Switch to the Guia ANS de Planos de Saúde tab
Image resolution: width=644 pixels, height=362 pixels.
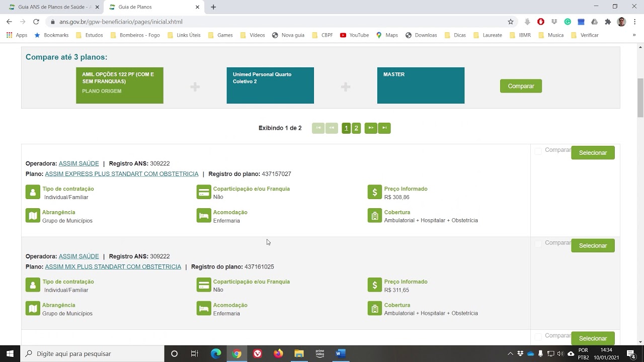tap(54, 7)
